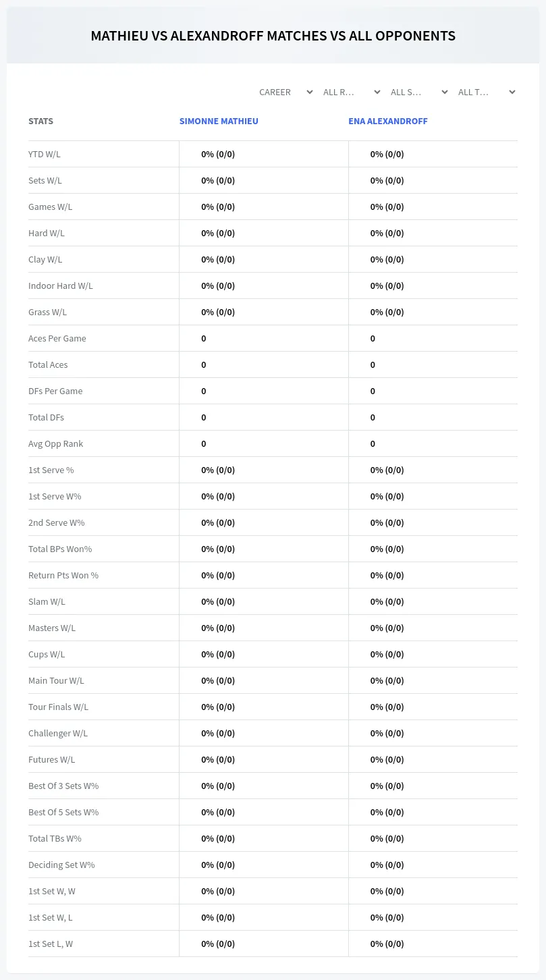Screen dimensions: 546x980
Task: Open the CAREER period dropdown
Action: coord(285,92)
